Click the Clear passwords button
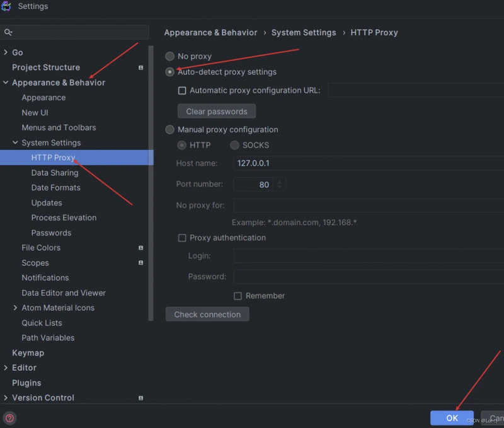This screenshot has height=428, width=504. point(217,112)
